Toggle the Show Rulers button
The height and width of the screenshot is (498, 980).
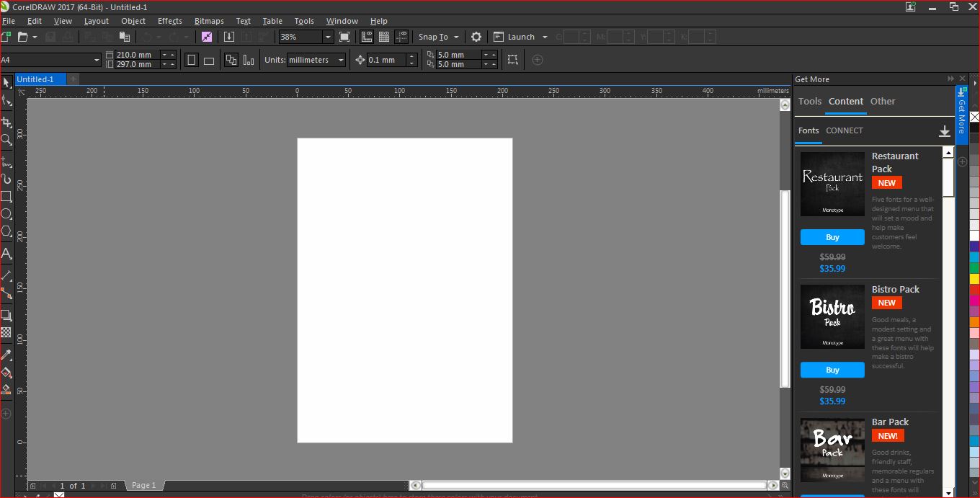coord(366,37)
